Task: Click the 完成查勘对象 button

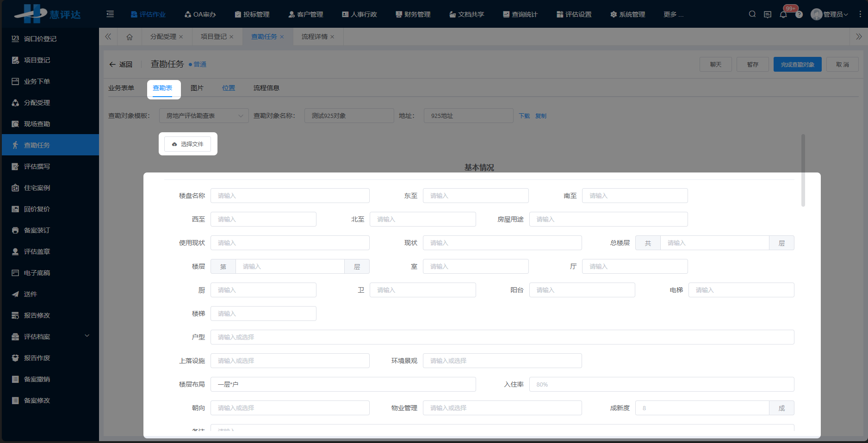Action: coord(797,64)
